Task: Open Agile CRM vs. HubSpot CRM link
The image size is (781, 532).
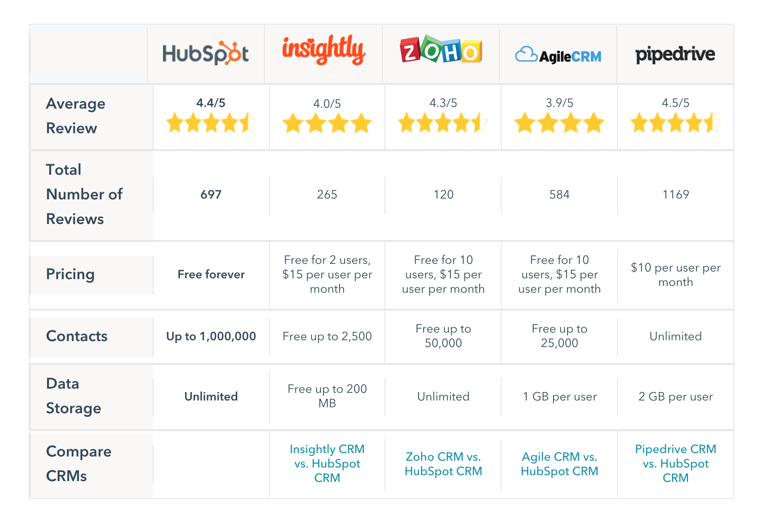Action: (x=559, y=464)
